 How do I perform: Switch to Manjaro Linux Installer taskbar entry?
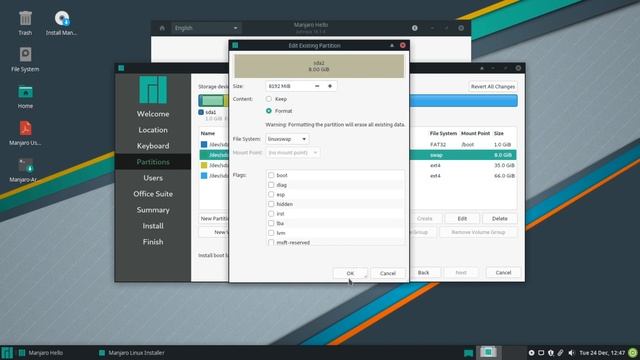point(132,353)
